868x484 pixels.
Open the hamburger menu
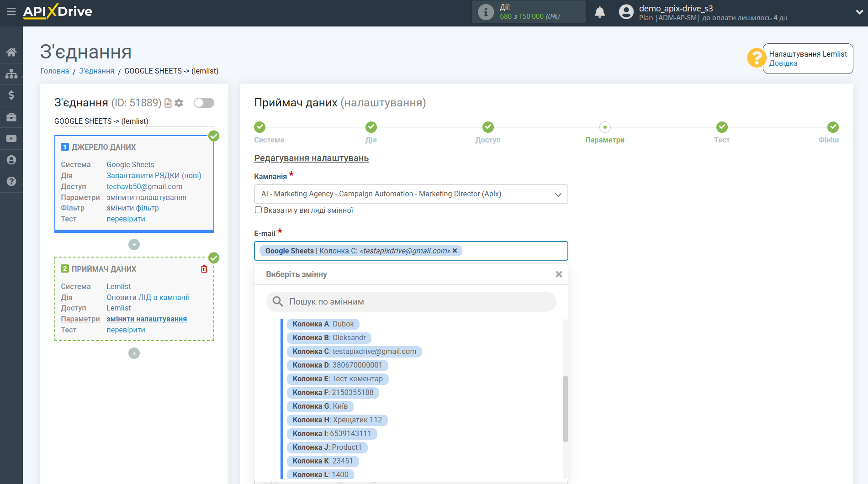click(11, 11)
